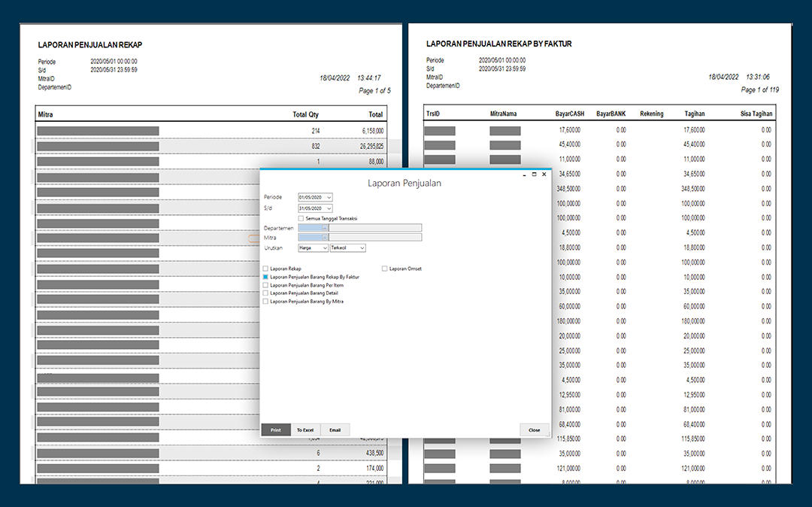This screenshot has height=507, width=812.
Task: Enable the Semua Tanggal Transaksi checkbox
Action: (301, 219)
